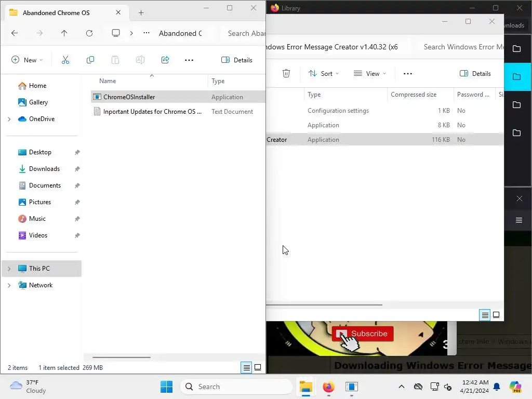The height and width of the screenshot is (399, 532).
Task: Open the blue window app on the taskbar
Action: (352, 387)
